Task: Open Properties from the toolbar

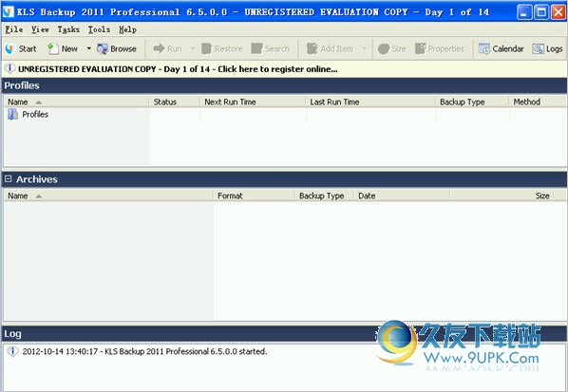Action: click(440, 48)
